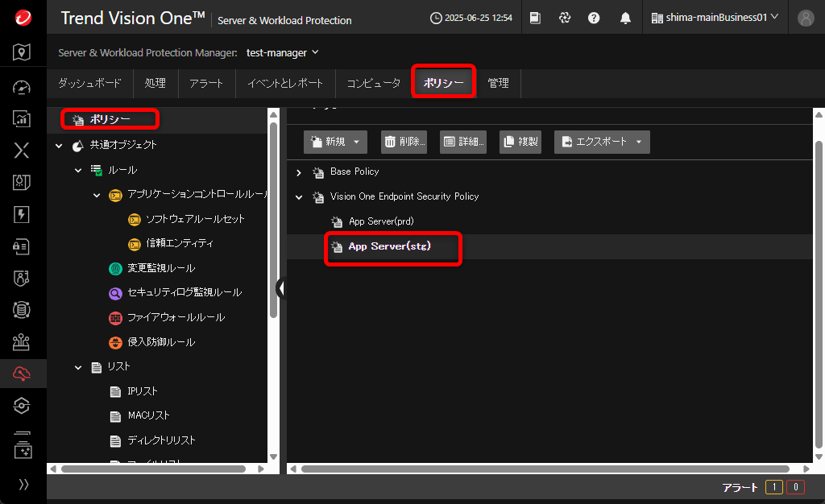The width and height of the screenshot is (825, 504).
Task: Open the hexagon eye sidebar icon
Action: [22, 406]
